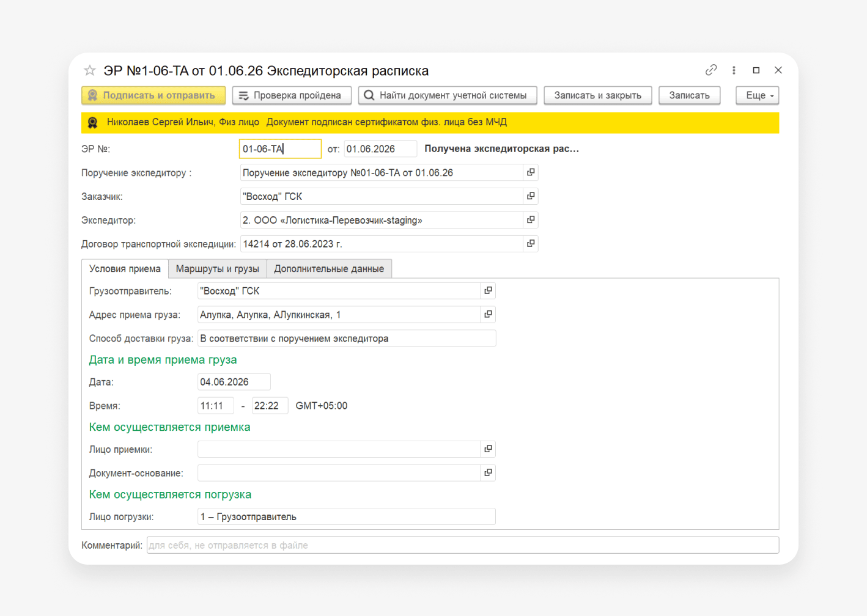Click the Кем осуществляется приемка heading
Viewport: 867px width, 616px height.
click(x=170, y=427)
